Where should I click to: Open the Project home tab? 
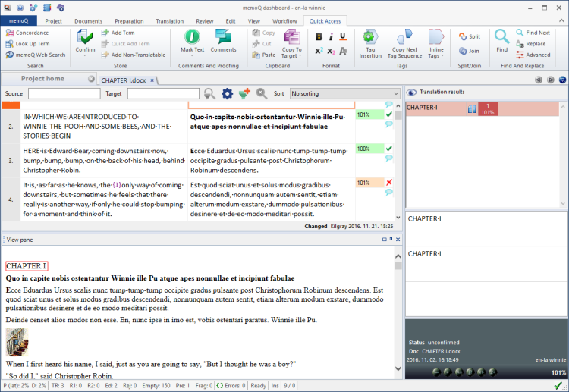pos(42,78)
